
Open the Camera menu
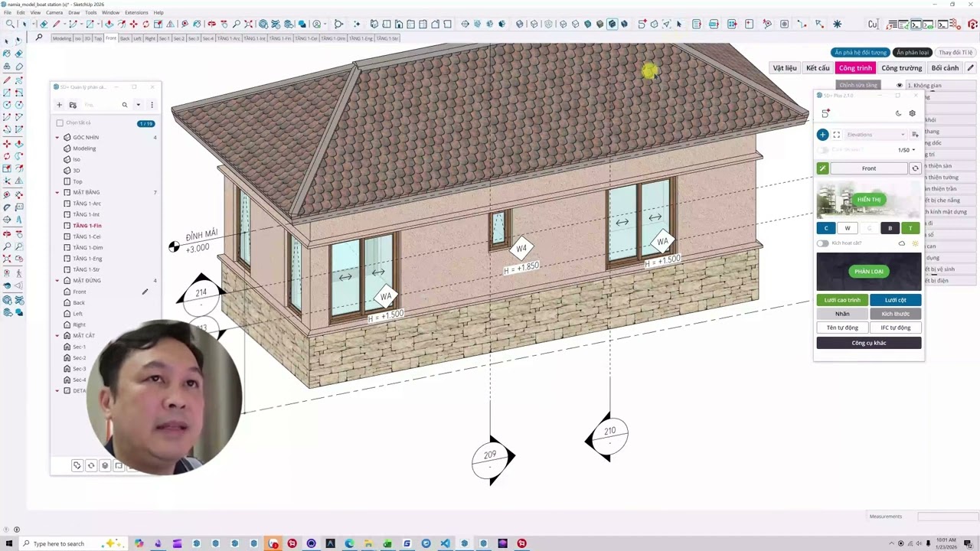(54, 13)
